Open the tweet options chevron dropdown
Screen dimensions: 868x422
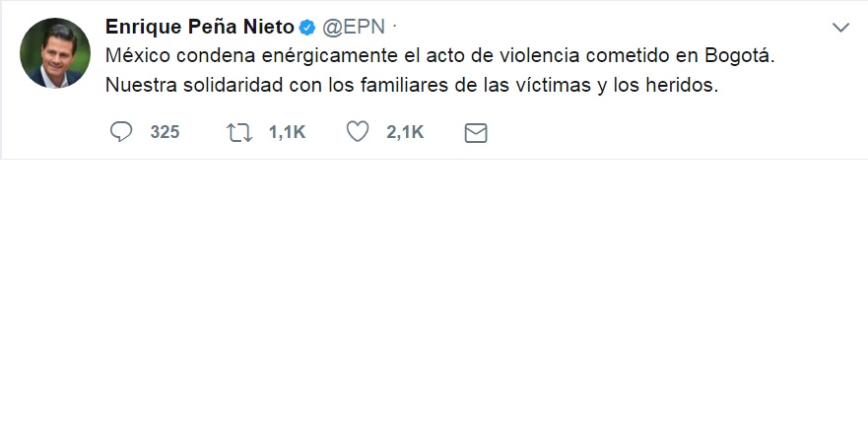click(x=840, y=28)
